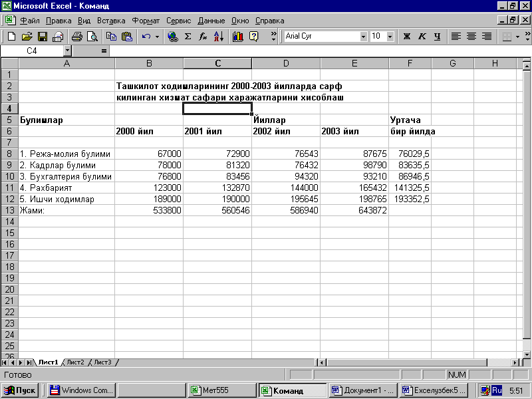Switch to Екселузбек5 taskbar button
Screen dimensions: 532x399
click(x=434, y=390)
